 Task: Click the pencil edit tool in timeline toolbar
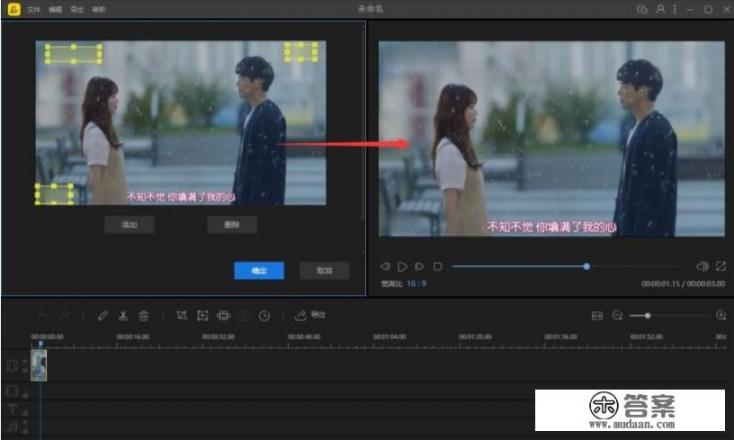pyautogui.click(x=102, y=315)
